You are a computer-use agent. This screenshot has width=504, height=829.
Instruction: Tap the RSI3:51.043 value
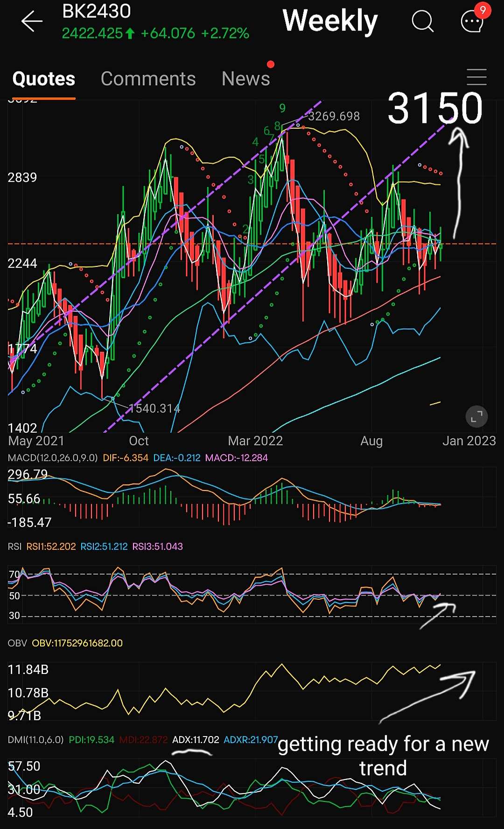tap(158, 547)
